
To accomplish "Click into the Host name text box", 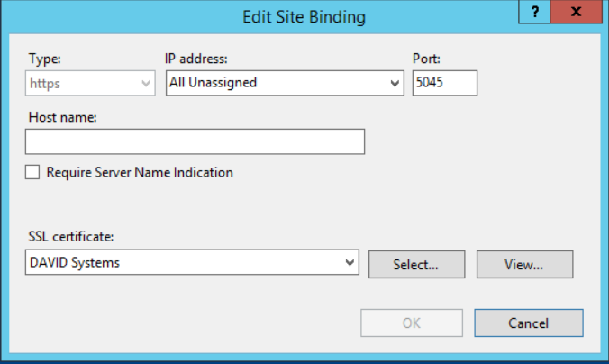I will 195,141.
